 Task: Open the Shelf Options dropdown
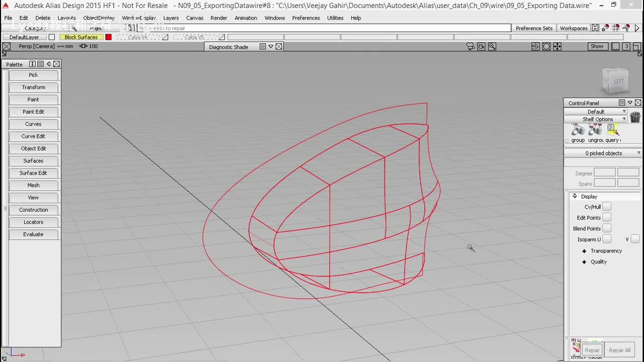pyautogui.click(x=596, y=119)
